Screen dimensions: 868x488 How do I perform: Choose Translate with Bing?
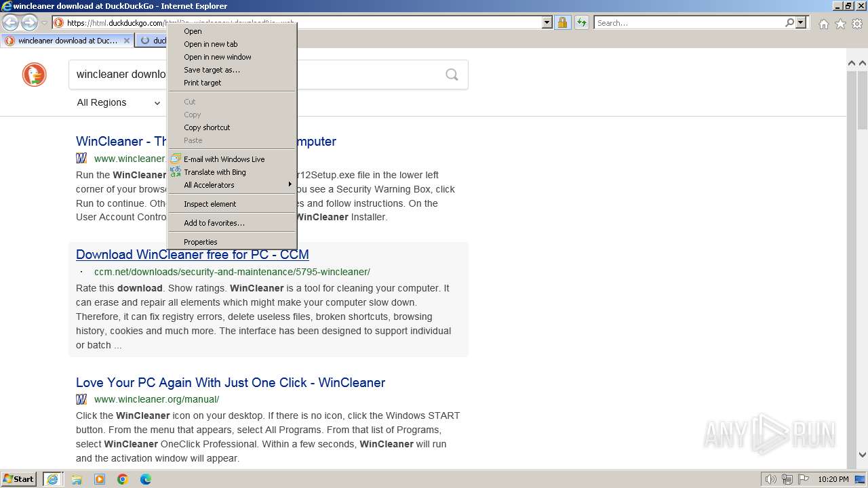(232, 172)
